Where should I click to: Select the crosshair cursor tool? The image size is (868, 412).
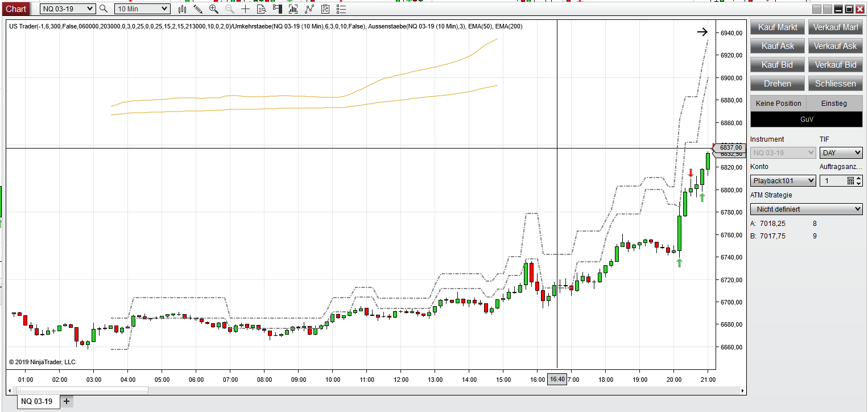click(x=246, y=9)
